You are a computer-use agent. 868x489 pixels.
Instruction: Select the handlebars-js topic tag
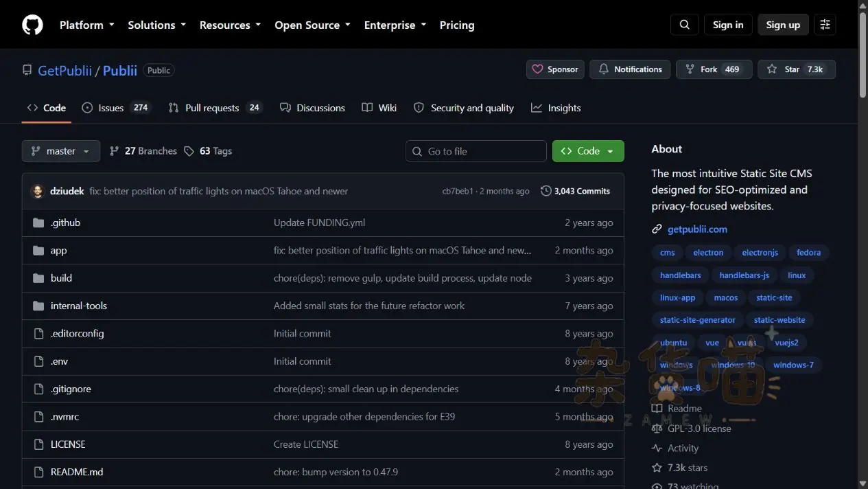[744, 275]
